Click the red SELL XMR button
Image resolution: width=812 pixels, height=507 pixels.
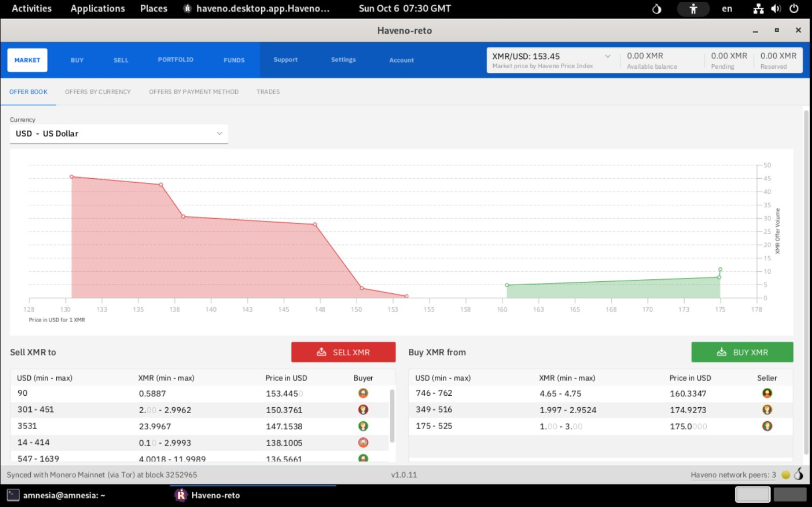tap(343, 352)
